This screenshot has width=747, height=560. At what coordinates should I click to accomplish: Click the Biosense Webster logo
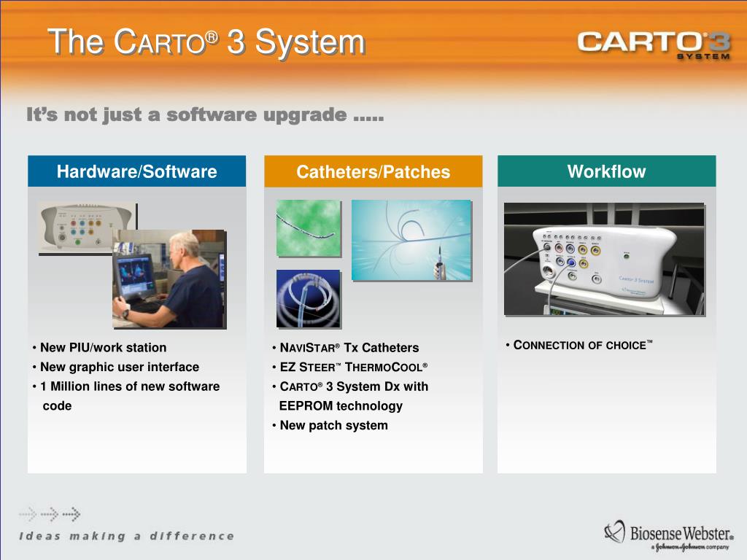[x=669, y=535]
